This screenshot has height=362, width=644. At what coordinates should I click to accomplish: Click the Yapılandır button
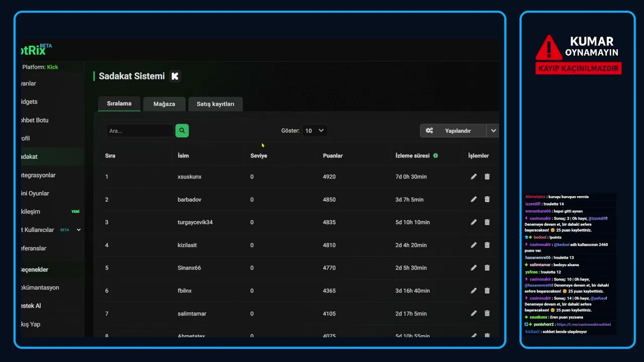click(x=453, y=131)
